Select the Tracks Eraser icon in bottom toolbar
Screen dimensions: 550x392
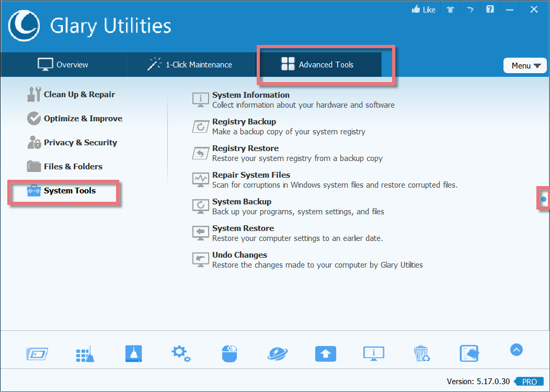click(469, 354)
